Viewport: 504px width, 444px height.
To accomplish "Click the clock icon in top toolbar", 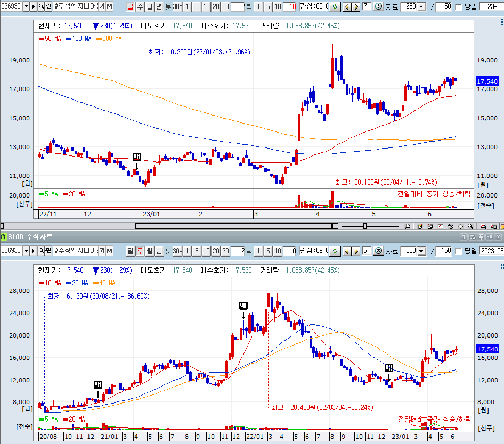I will tap(379, 6).
